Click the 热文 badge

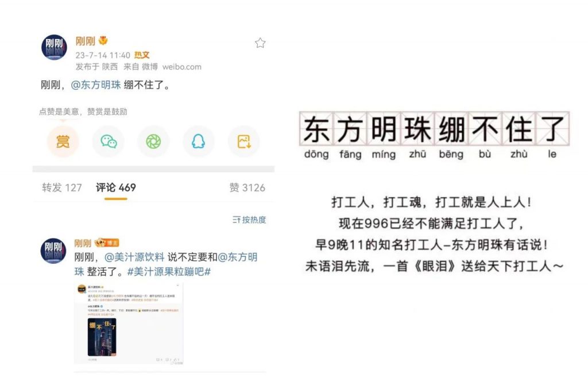click(x=142, y=55)
